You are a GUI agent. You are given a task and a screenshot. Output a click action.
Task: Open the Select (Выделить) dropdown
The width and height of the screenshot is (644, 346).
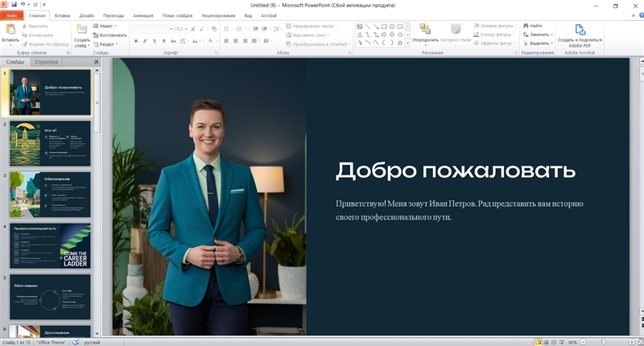pos(538,43)
